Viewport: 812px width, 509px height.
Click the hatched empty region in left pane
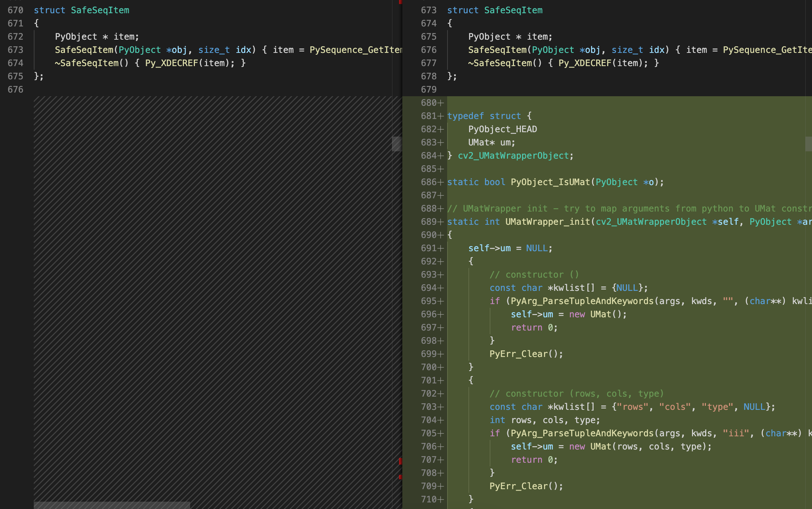213,294
